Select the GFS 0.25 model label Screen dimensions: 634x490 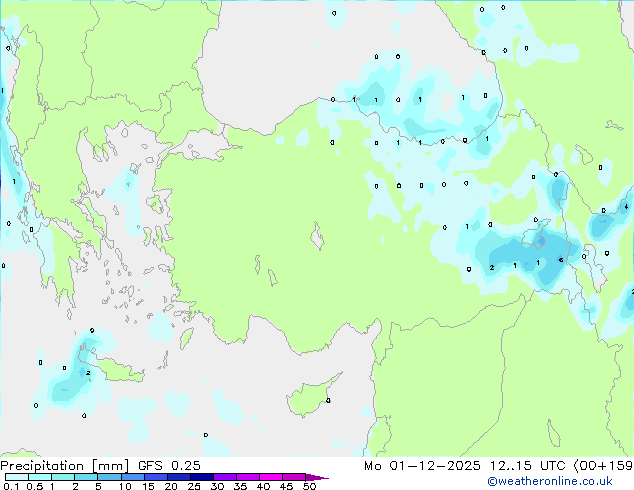coord(169,466)
